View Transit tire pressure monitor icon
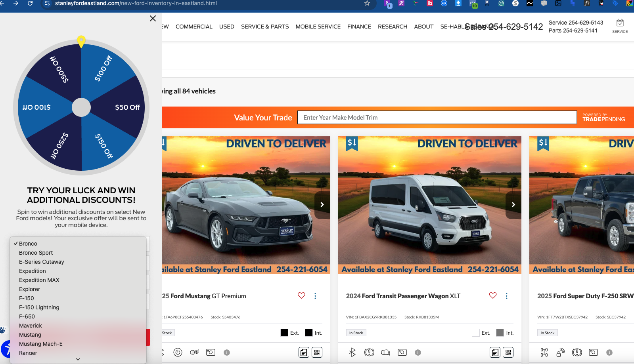Image resolution: width=634 pixels, height=364 pixels. point(369,352)
